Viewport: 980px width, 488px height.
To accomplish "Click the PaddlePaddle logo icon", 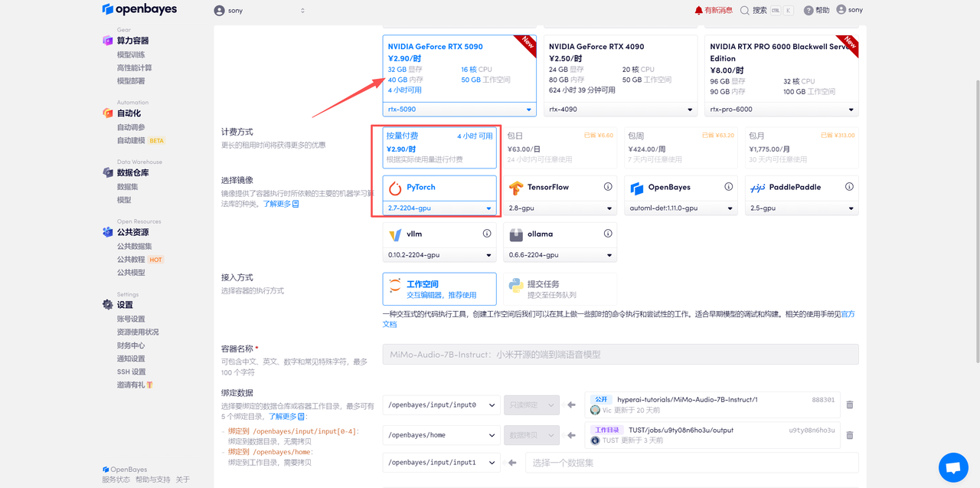I will coord(757,188).
